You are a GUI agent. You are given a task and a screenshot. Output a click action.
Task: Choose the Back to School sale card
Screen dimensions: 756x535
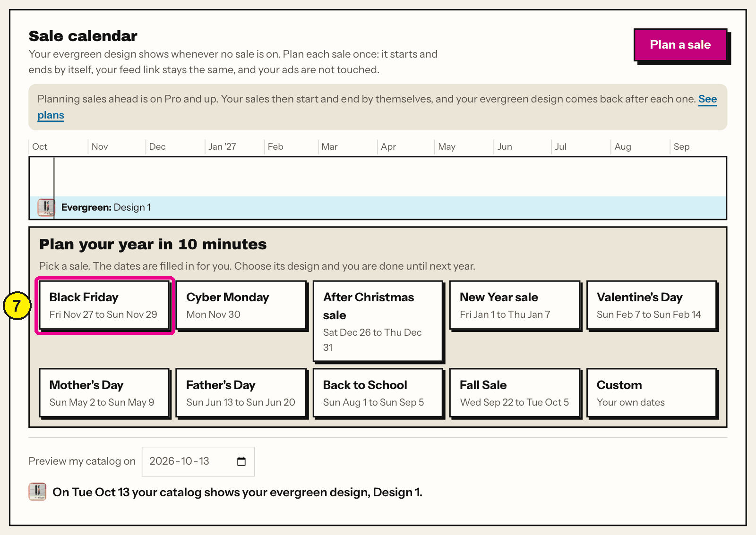click(x=378, y=393)
